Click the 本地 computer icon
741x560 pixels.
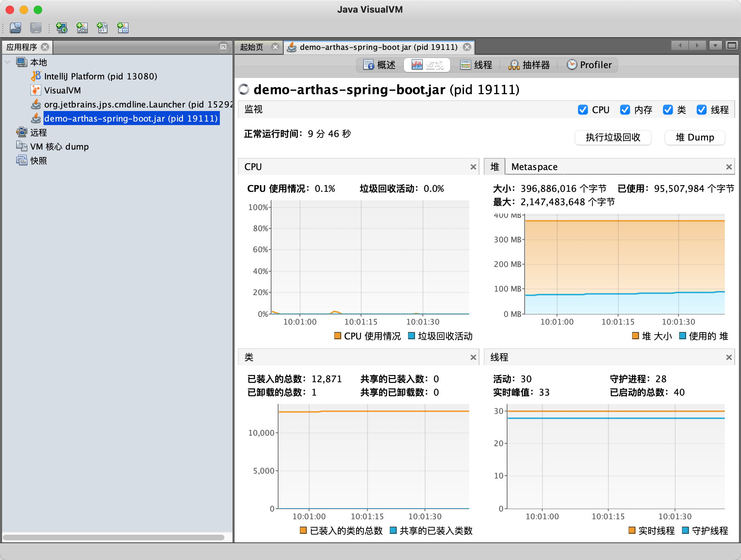(x=22, y=62)
